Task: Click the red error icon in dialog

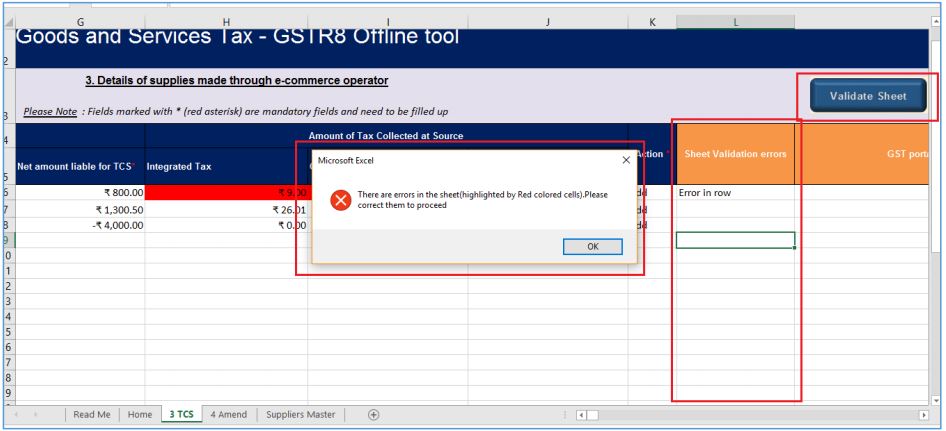Action: coord(340,200)
